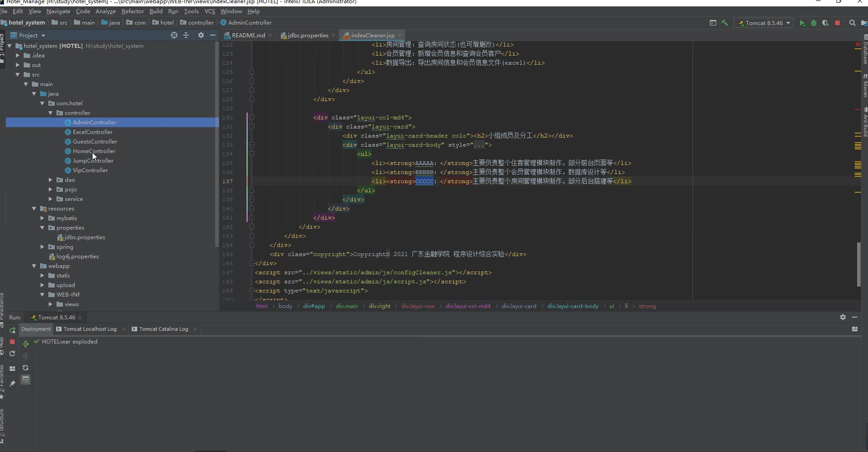Stop server using Run panel red square
Screen dimensions: 868x452
pos(12,342)
